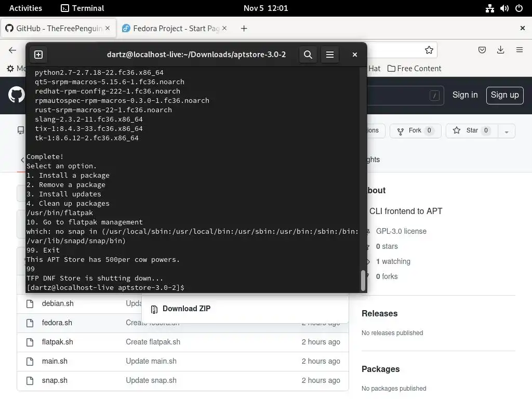Click file icon beside debian.sh
This screenshot has width=532, height=399.
coord(30,303)
